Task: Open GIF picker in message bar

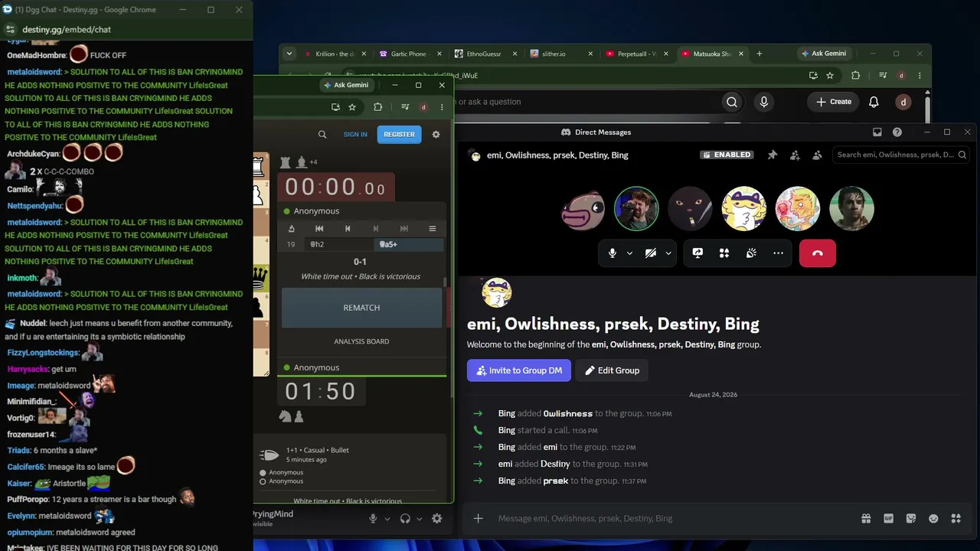Action: click(889, 518)
